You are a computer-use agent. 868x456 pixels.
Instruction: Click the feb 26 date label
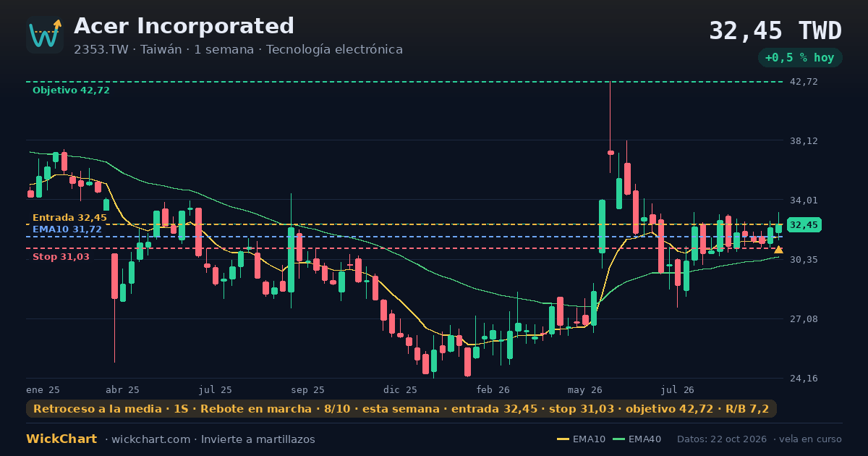coord(493,390)
